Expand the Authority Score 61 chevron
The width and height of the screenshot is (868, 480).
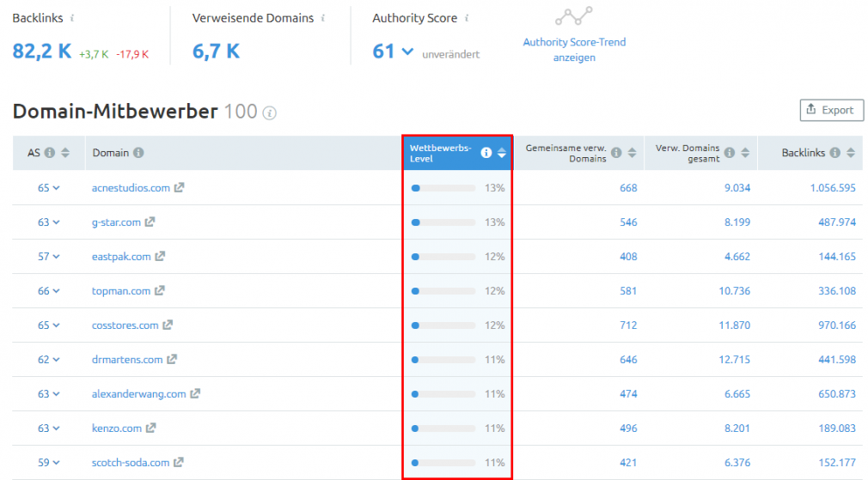point(407,52)
